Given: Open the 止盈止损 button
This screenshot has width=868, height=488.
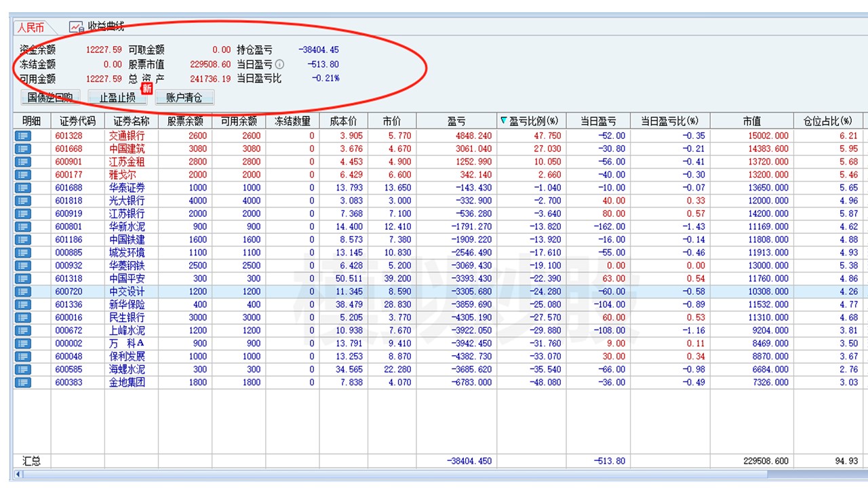Looking at the screenshot, I should point(117,98).
